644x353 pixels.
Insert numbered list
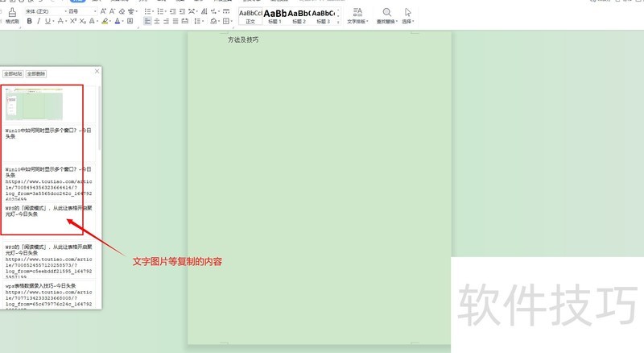pos(160,11)
